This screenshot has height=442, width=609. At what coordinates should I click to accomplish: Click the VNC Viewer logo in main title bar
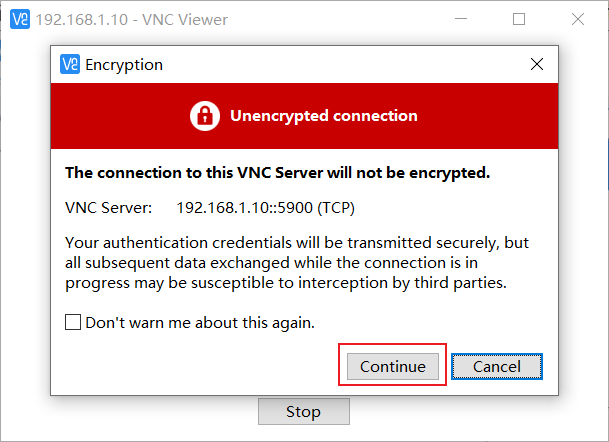click(20, 19)
